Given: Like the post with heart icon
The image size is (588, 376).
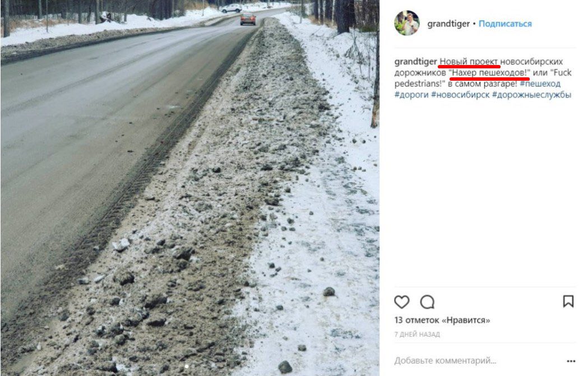Looking at the screenshot, I should 402,302.
